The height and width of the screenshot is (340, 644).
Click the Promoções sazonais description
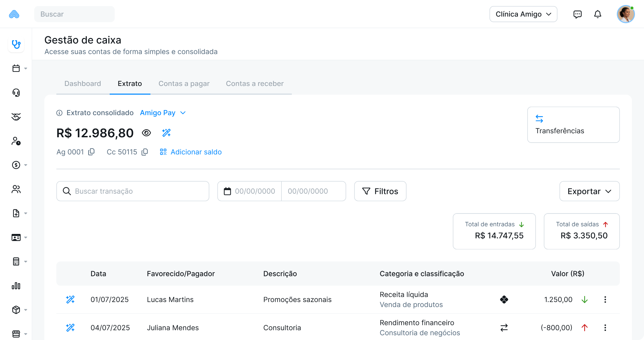pyautogui.click(x=297, y=299)
